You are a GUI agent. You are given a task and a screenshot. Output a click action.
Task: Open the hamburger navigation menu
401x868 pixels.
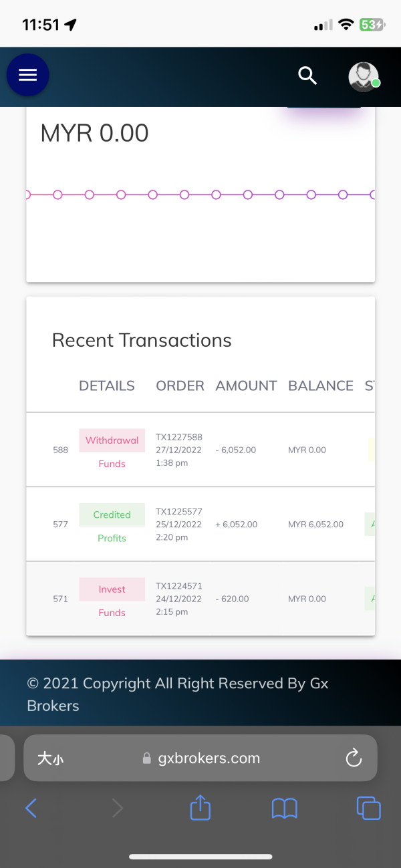(27, 75)
